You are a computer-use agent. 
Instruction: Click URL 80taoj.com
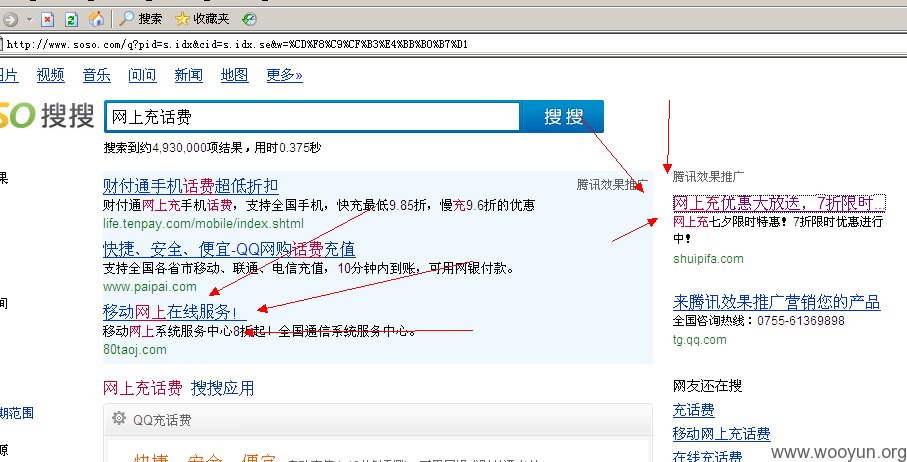coord(135,349)
